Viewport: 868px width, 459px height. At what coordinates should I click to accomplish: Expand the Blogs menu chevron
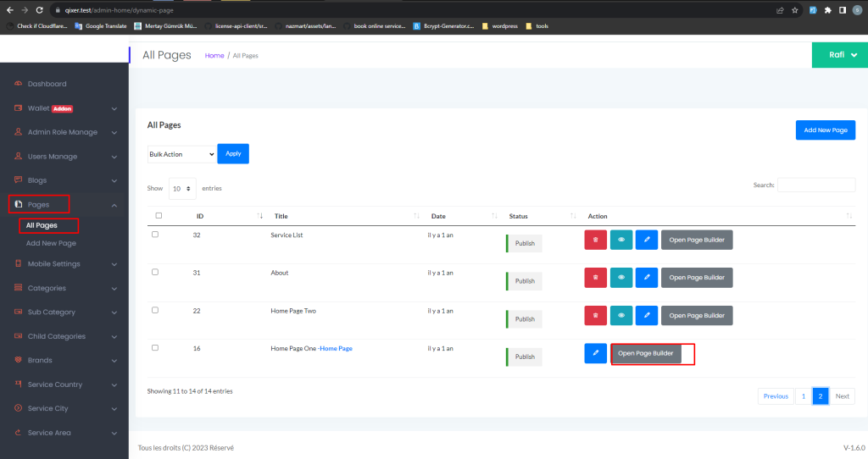114,181
